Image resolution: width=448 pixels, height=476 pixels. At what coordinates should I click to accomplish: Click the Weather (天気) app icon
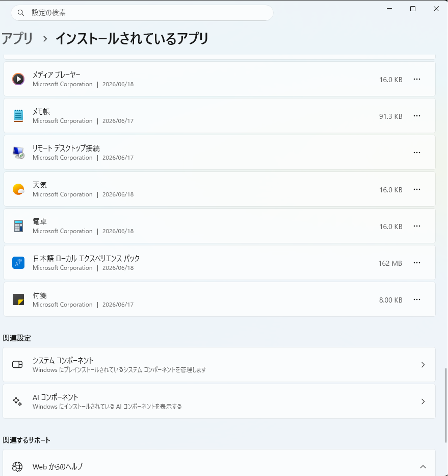[x=18, y=189]
